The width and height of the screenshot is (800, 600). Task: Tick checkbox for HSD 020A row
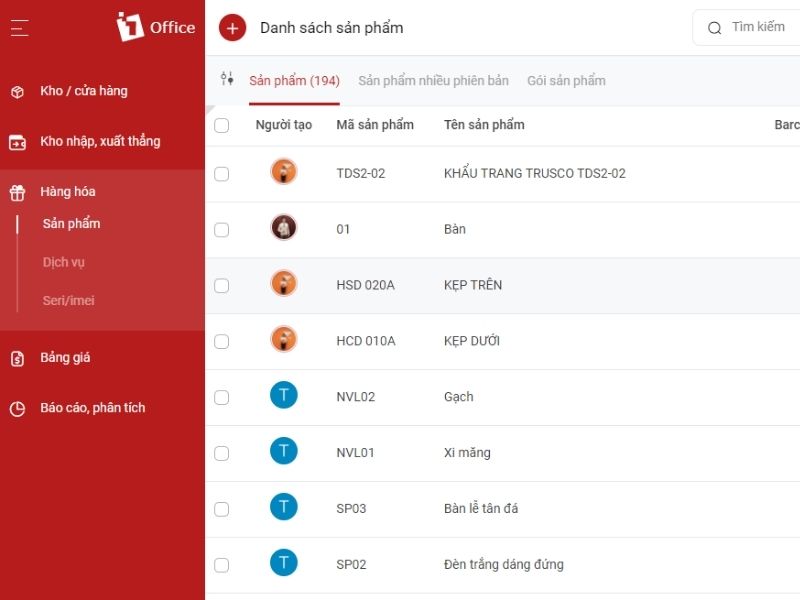coord(221,286)
